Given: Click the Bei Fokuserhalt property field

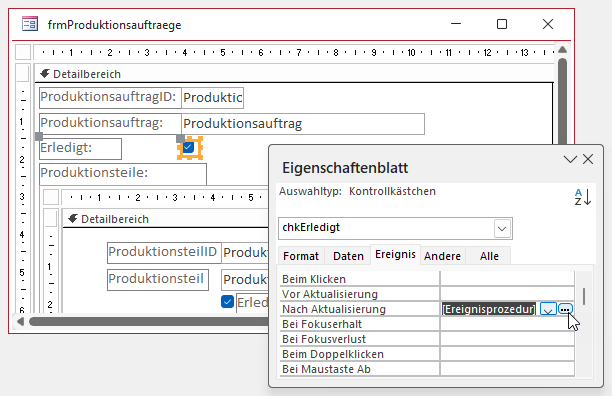Looking at the screenshot, I should (507, 324).
